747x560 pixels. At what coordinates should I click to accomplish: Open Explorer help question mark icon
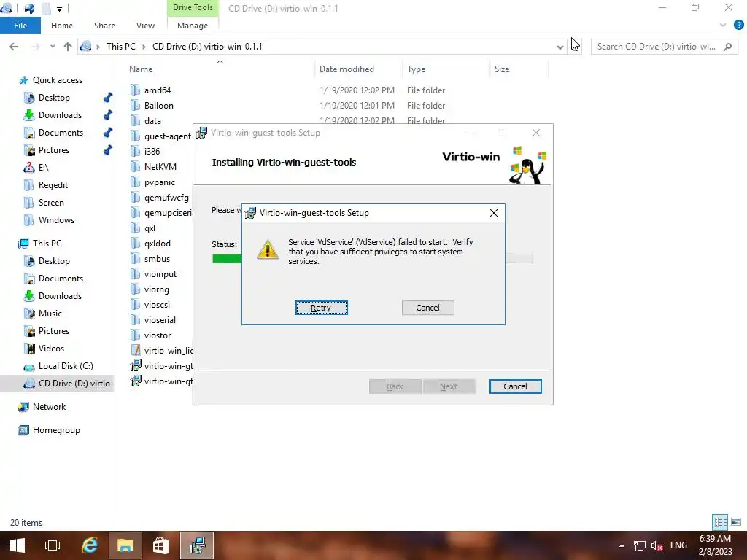pyautogui.click(x=738, y=26)
